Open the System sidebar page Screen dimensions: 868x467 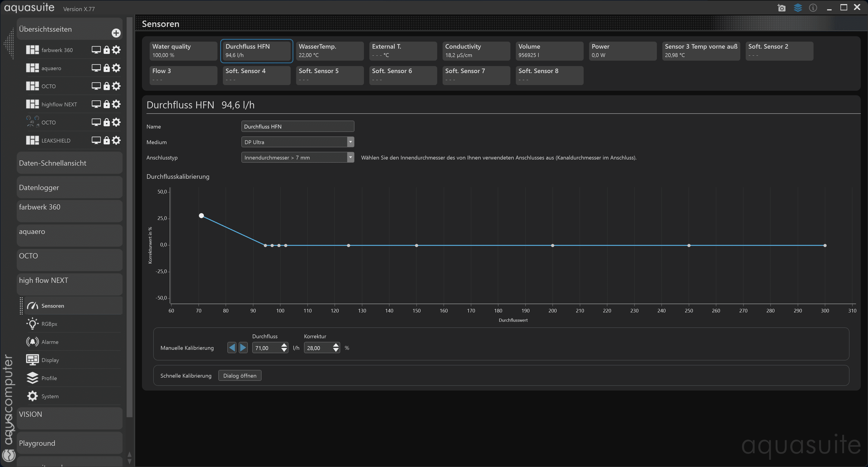(73, 396)
